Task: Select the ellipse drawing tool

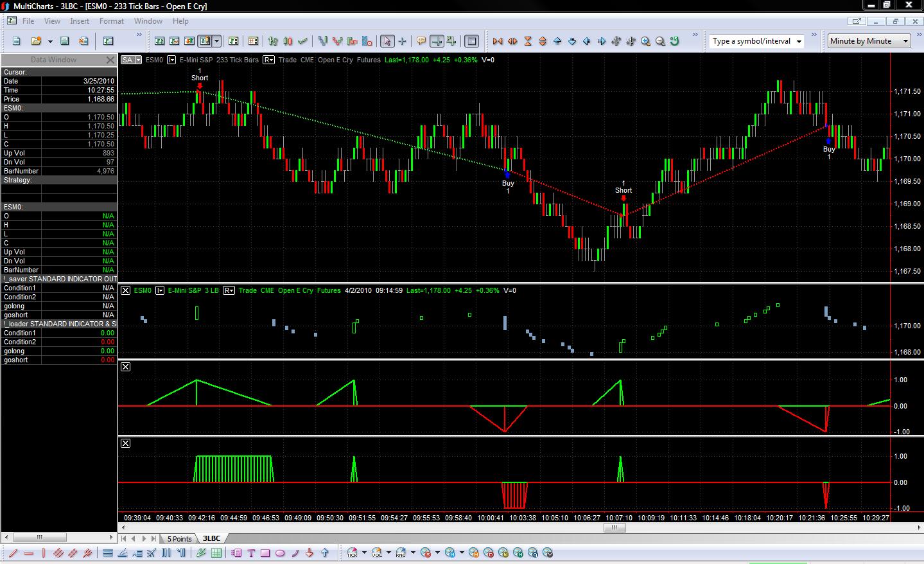Action: 280,552
